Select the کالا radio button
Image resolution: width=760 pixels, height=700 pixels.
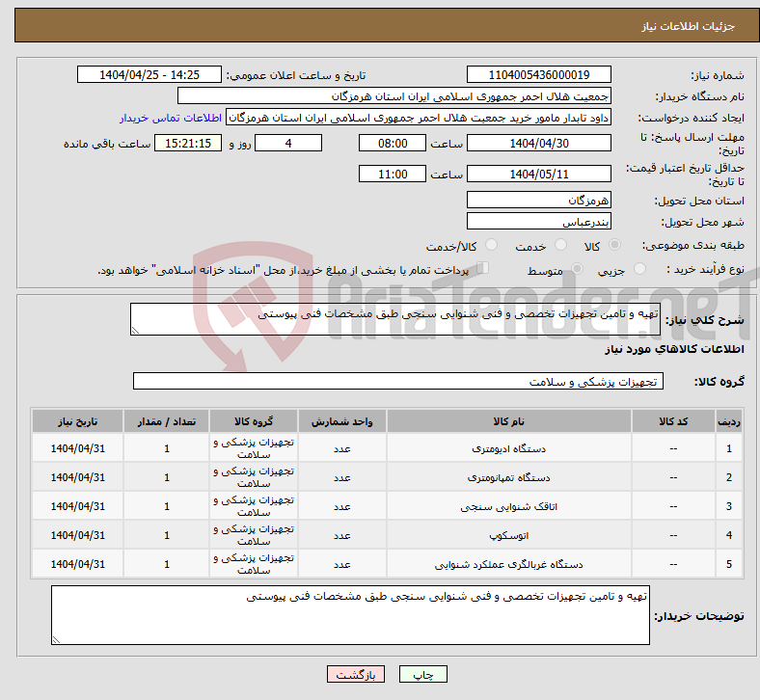pyautogui.click(x=614, y=245)
